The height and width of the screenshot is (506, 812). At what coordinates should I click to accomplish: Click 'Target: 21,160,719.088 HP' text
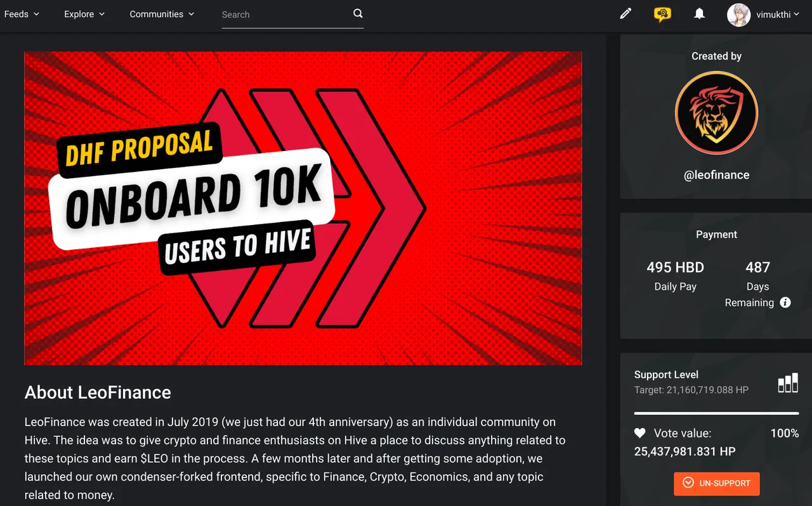(691, 390)
